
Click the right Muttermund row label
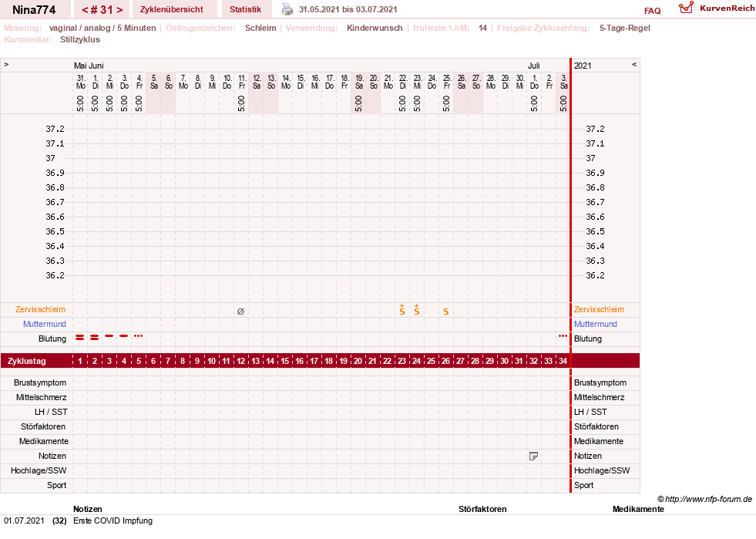[x=596, y=324]
